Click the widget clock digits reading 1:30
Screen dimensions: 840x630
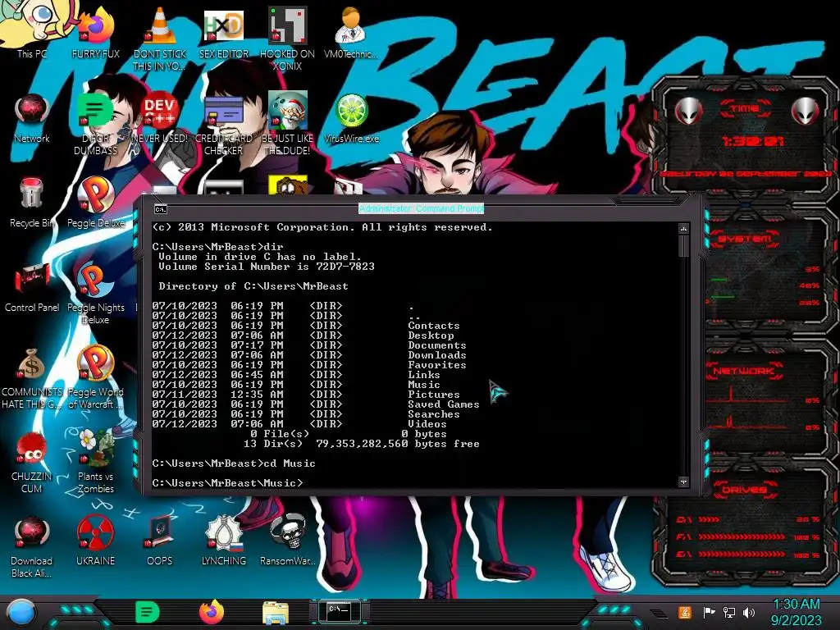(x=753, y=141)
